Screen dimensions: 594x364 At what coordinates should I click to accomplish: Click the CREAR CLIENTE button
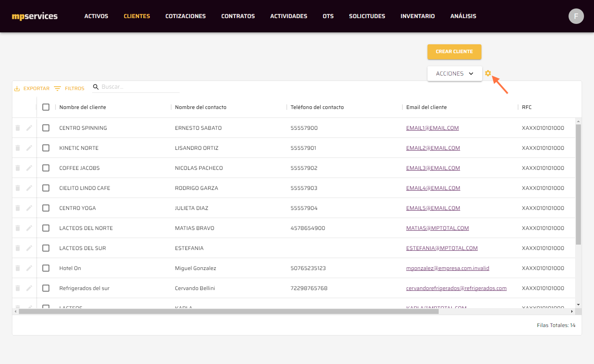pyautogui.click(x=454, y=52)
